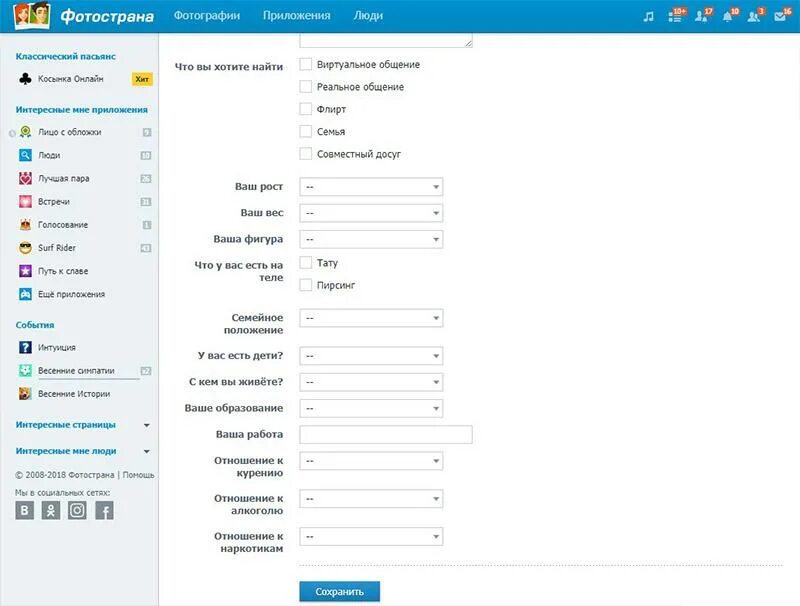Click the Лучшая пара heart icon
Viewport: 800px width, 606px height.
coord(25,179)
